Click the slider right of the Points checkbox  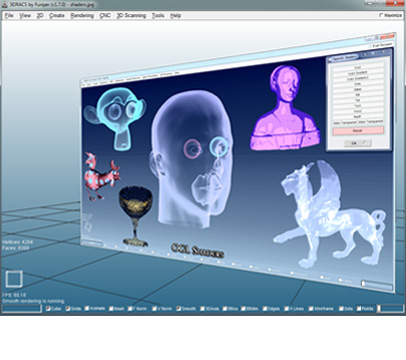pos(391,309)
